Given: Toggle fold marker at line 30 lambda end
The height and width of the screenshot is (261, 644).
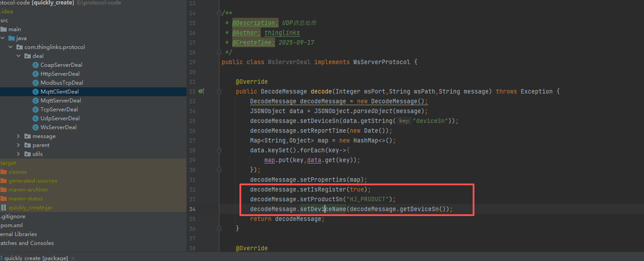Looking at the screenshot, I should coord(219,170).
